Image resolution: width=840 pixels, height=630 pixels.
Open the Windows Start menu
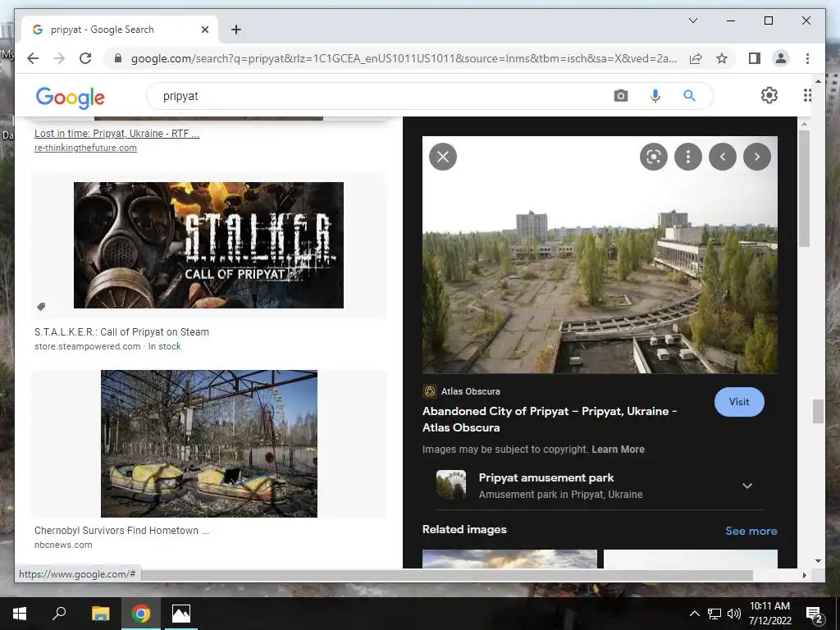point(20,614)
